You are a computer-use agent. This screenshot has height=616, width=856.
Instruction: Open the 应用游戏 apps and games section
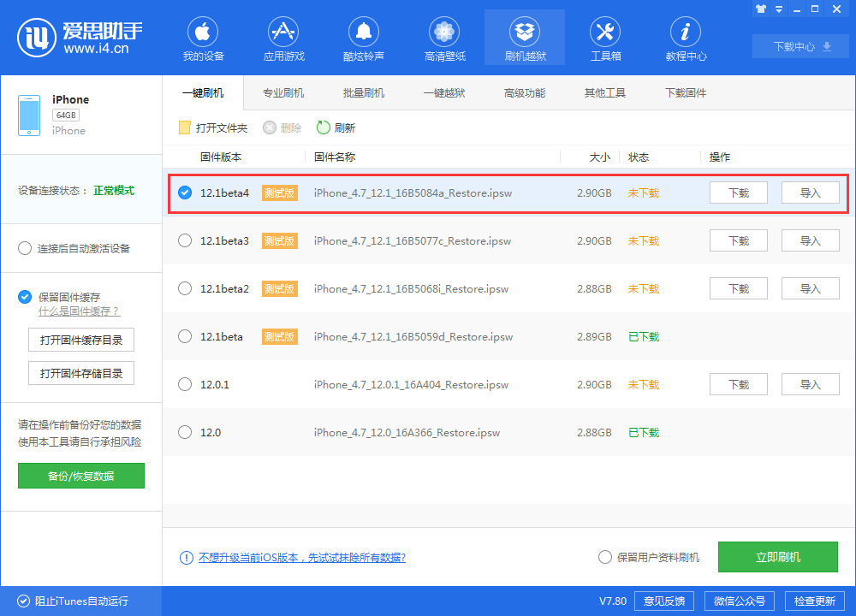point(282,38)
